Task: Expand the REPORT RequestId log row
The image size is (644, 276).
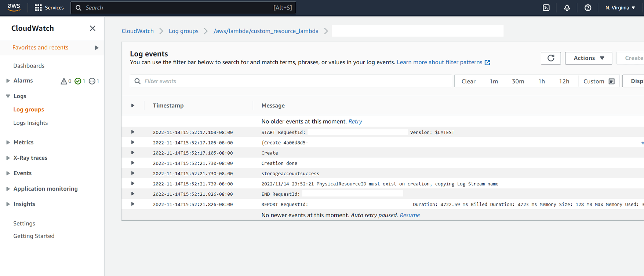Action: (133, 204)
